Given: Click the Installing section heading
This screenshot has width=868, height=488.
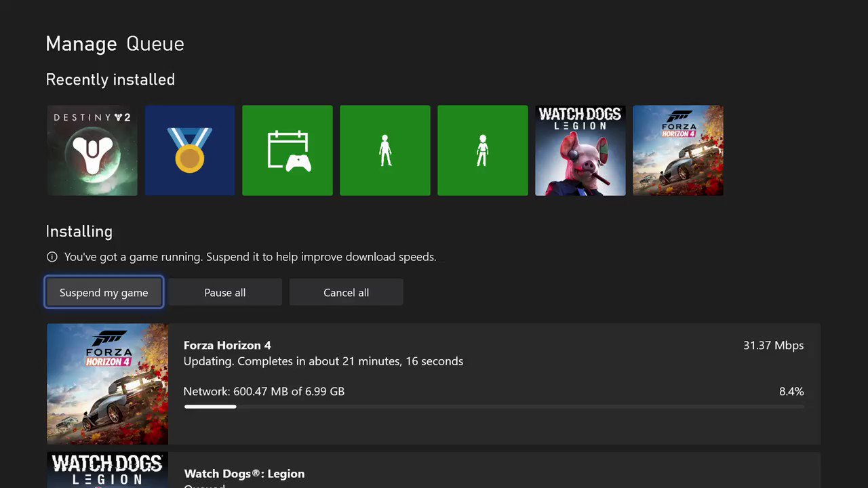Looking at the screenshot, I should (x=79, y=231).
